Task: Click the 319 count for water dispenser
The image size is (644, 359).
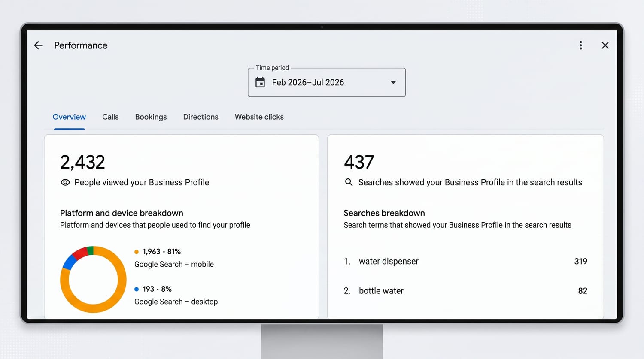Action: click(x=581, y=261)
